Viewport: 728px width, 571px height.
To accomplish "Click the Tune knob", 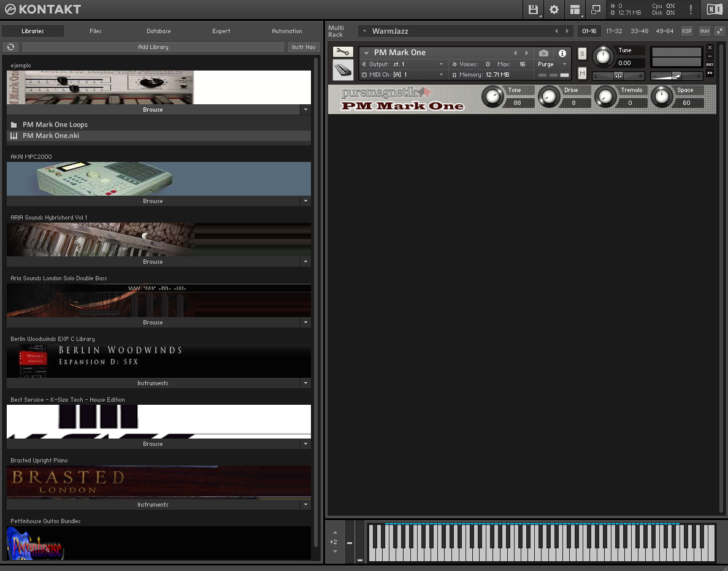I will pos(603,56).
